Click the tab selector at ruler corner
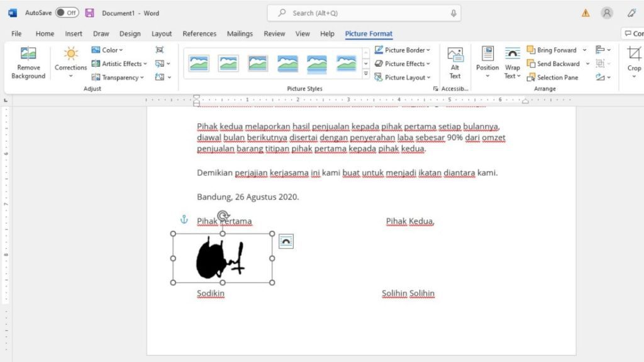The image size is (644, 362). pyautogui.click(x=6, y=100)
